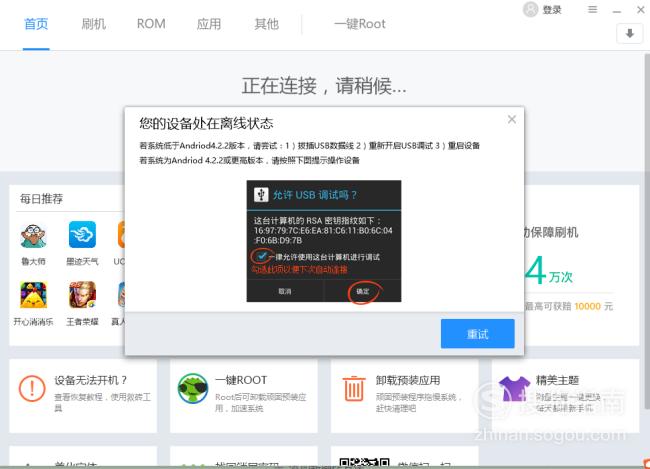Click the 登录 login link
The height and width of the screenshot is (469, 650).
[x=552, y=10]
